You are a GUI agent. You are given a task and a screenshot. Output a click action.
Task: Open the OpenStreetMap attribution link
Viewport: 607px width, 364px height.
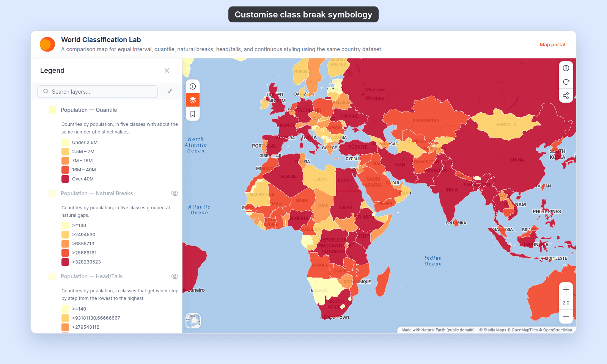click(x=555, y=330)
